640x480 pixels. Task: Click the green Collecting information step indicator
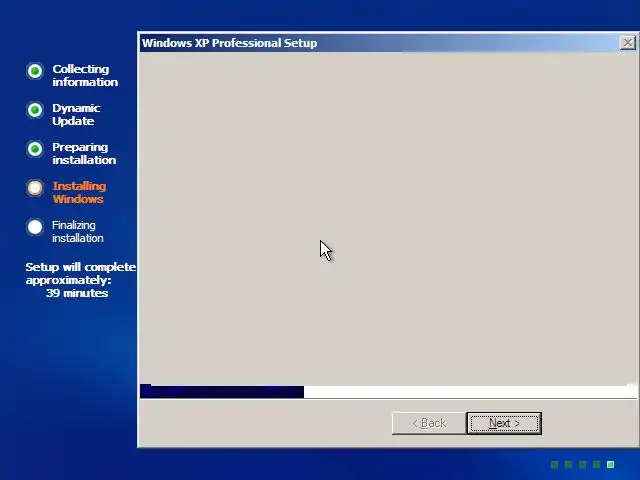35,71
